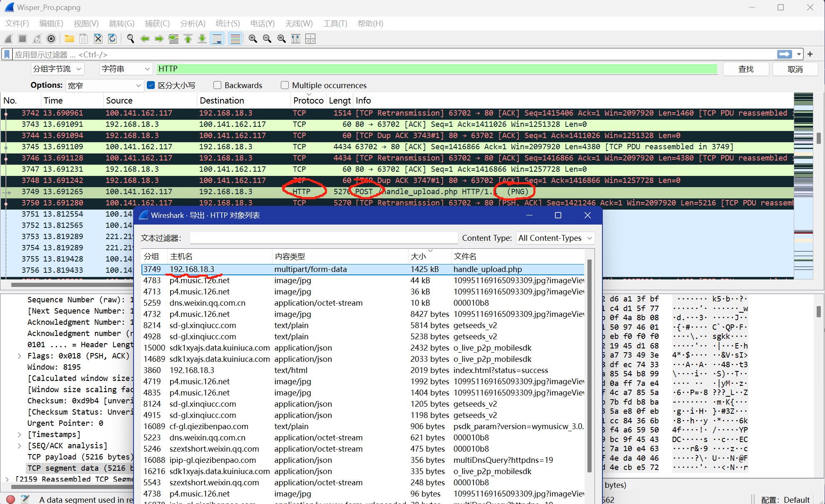Enable the Backwards checkbox
Viewport: 825px width, 504px height.
click(x=217, y=85)
